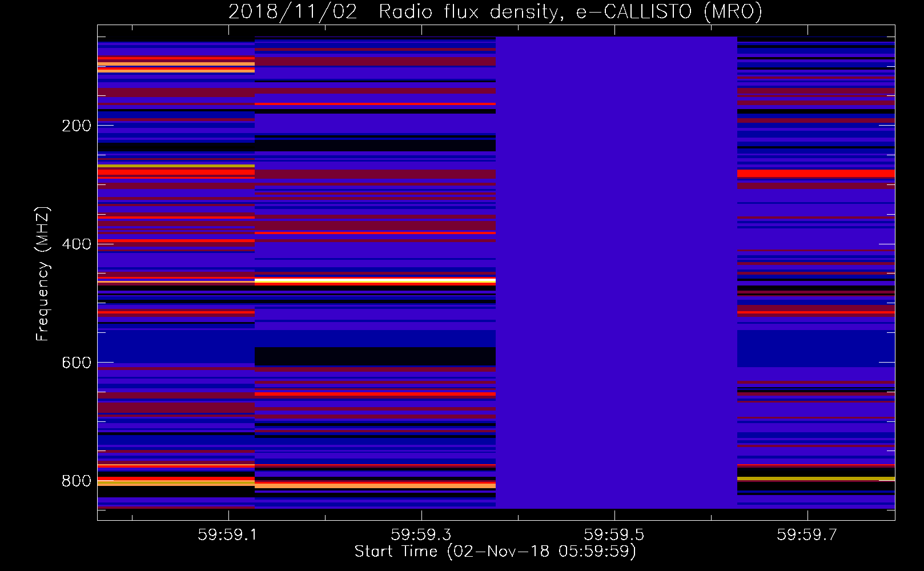
Task: Click the 'Frequency (MHZ)' axis label
Action: pos(43,274)
